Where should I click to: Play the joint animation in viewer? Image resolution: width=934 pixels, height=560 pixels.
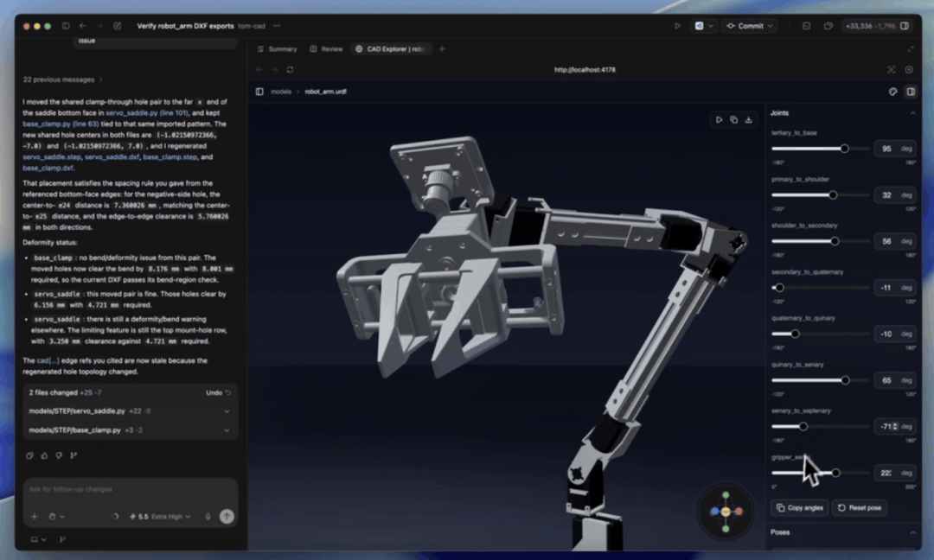[719, 119]
